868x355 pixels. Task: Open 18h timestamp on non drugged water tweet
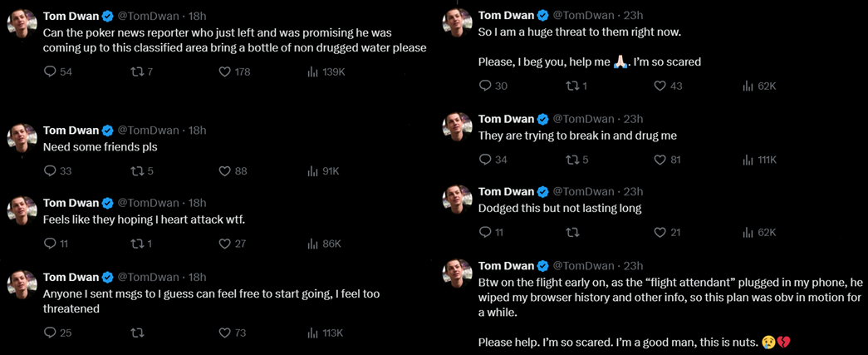[198, 16]
